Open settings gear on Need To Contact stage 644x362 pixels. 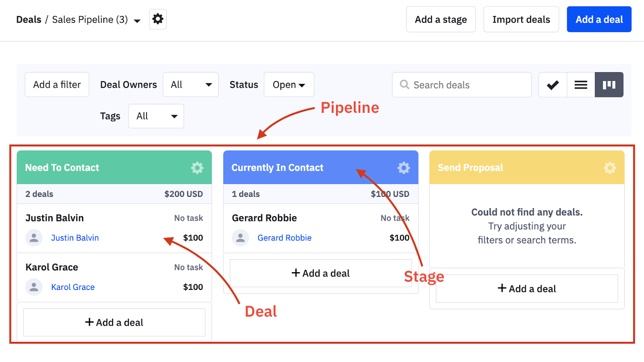click(196, 168)
